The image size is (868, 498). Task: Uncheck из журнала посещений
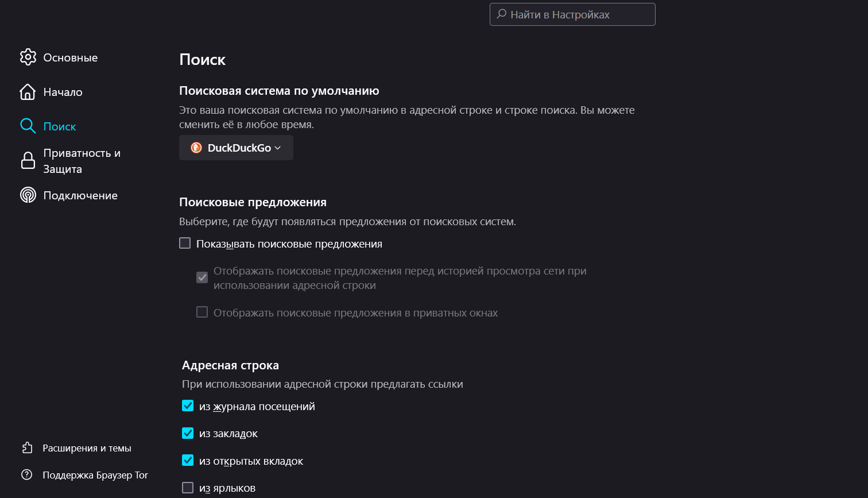coord(188,406)
